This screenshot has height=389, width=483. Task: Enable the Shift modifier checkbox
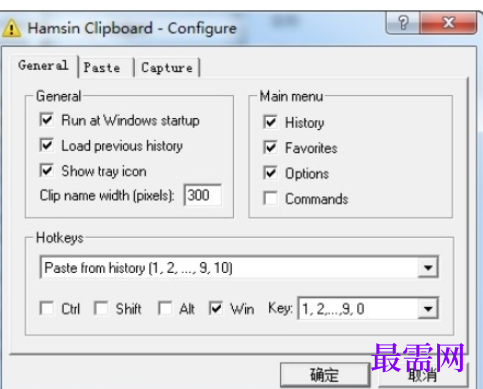click(101, 308)
